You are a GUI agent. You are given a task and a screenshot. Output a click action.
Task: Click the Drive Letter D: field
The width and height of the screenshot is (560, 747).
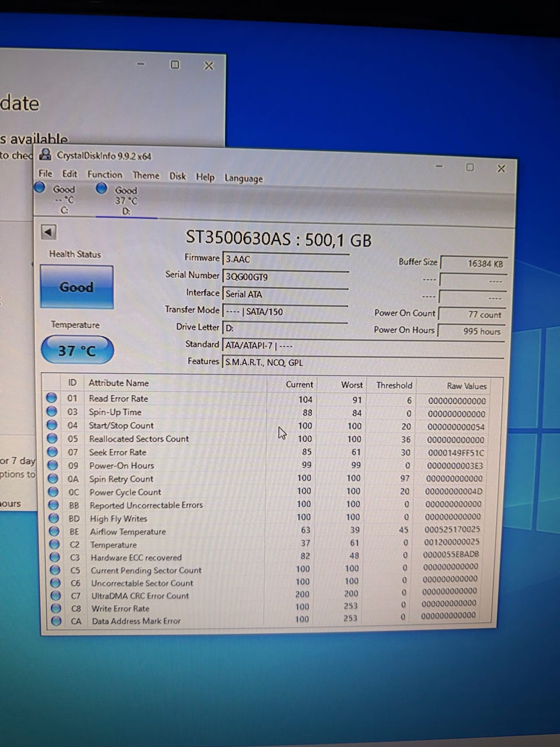(285, 328)
